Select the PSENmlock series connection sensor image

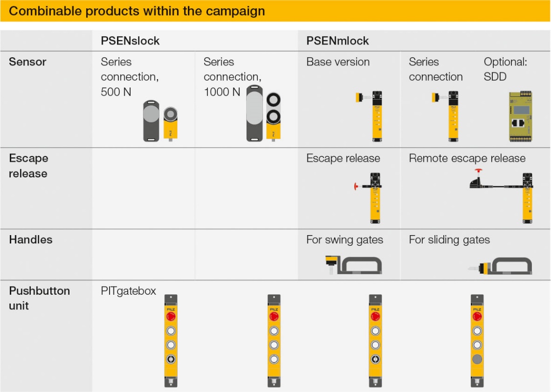coord(445,116)
